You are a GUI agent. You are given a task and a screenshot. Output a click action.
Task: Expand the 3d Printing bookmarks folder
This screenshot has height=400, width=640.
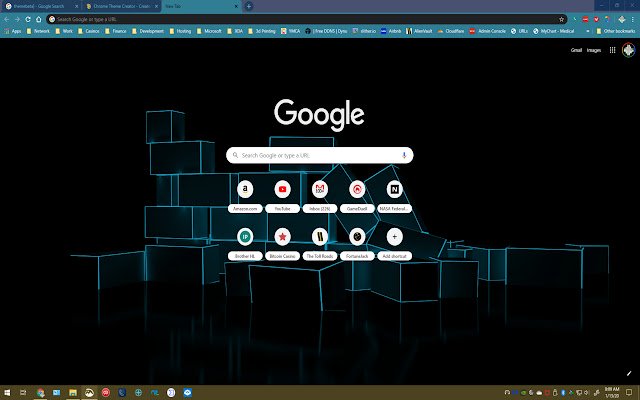click(262, 31)
